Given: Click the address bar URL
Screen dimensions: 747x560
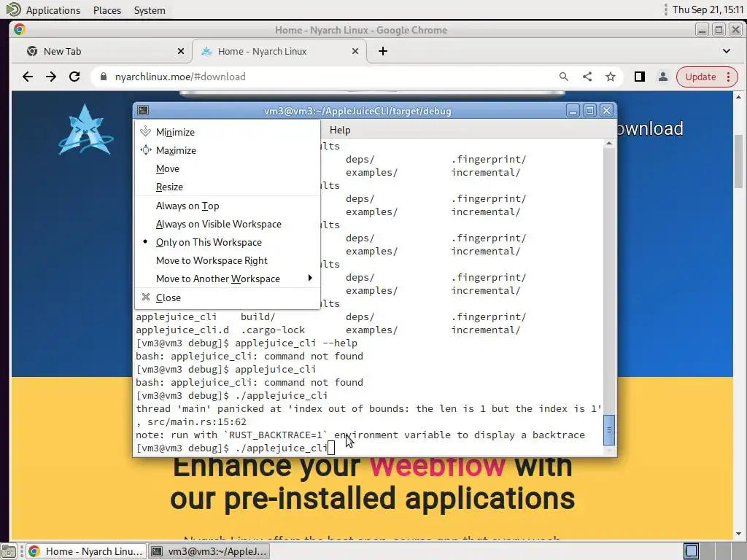Looking at the screenshot, I should click(x=180, y=77).
